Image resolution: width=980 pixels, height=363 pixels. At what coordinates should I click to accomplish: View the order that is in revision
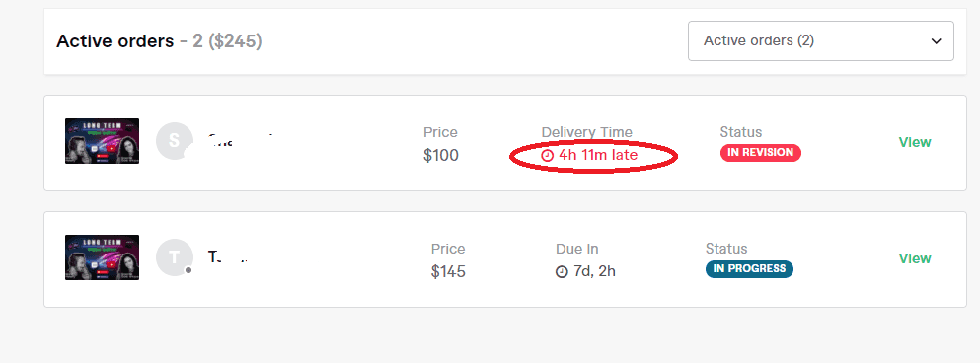915,142
